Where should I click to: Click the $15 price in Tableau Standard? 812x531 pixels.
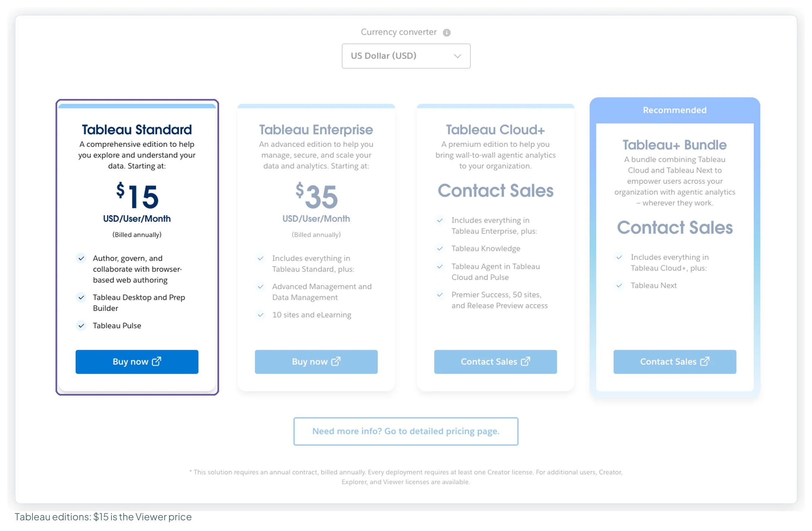(137, 196)
